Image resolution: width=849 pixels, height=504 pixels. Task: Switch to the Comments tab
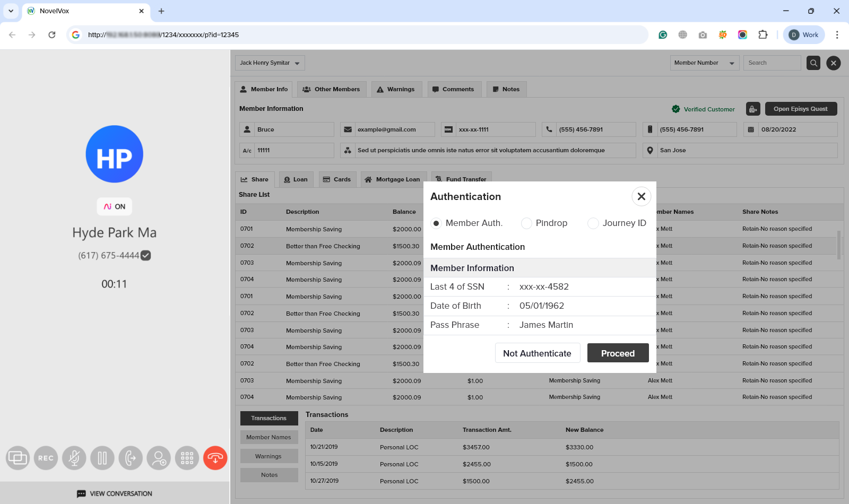(x=454, y=89)
